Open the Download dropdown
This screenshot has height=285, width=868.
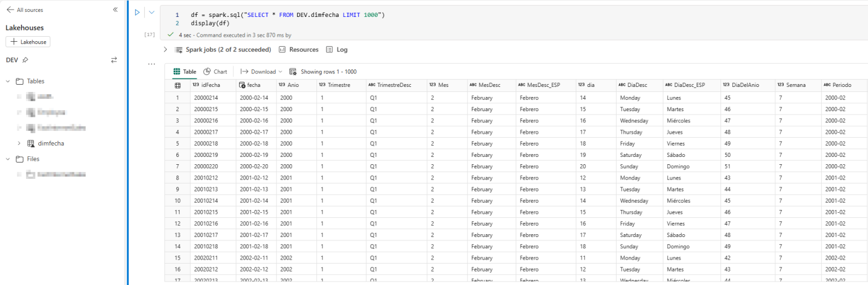tap(262, 72)
